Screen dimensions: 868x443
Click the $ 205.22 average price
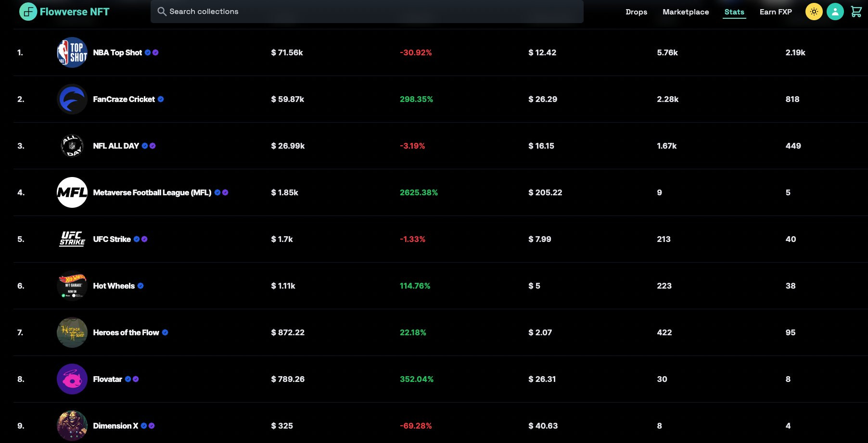pyautogui.click(x=545, y=192)
